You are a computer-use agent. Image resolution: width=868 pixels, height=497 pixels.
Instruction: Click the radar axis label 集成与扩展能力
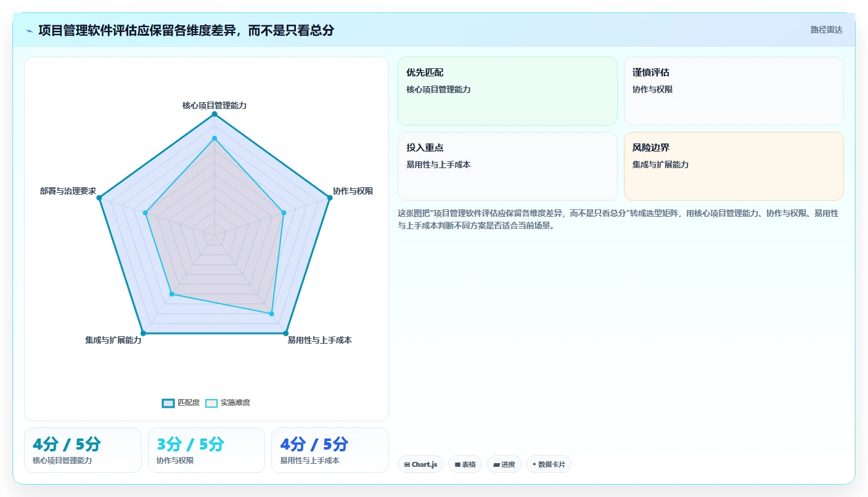(113, 340)
